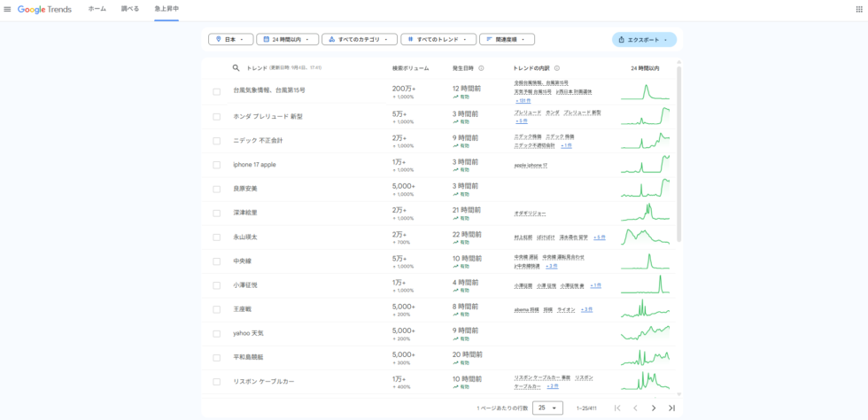The height and width of the screenshot is (420, 868).
Task: Expand +131 件 more for 台風 breakdown
Action: [523, 101]
